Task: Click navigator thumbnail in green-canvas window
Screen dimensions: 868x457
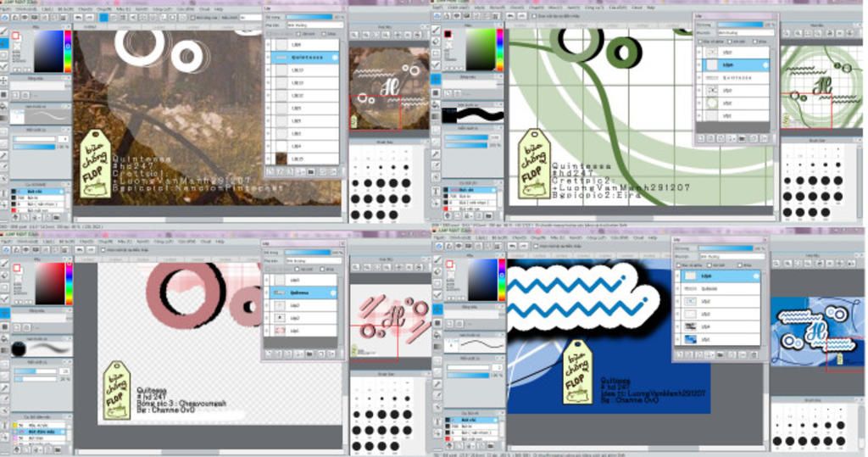Action: pos(821,87)
